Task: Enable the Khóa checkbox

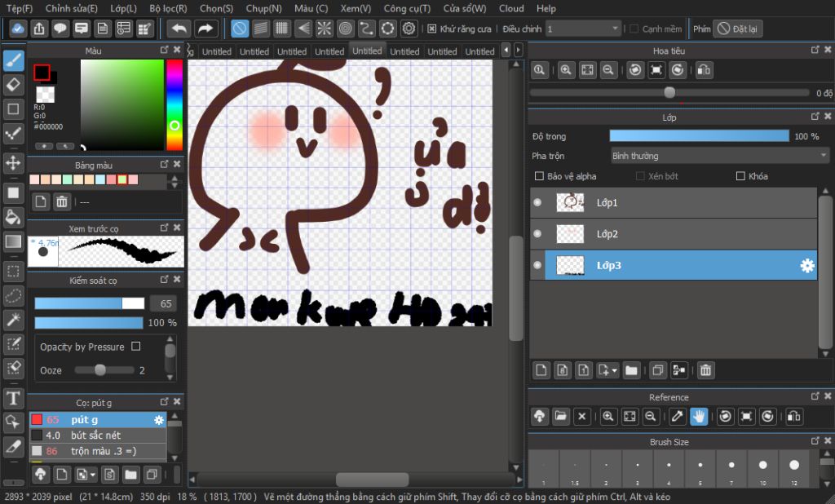Action: (740, 176)
